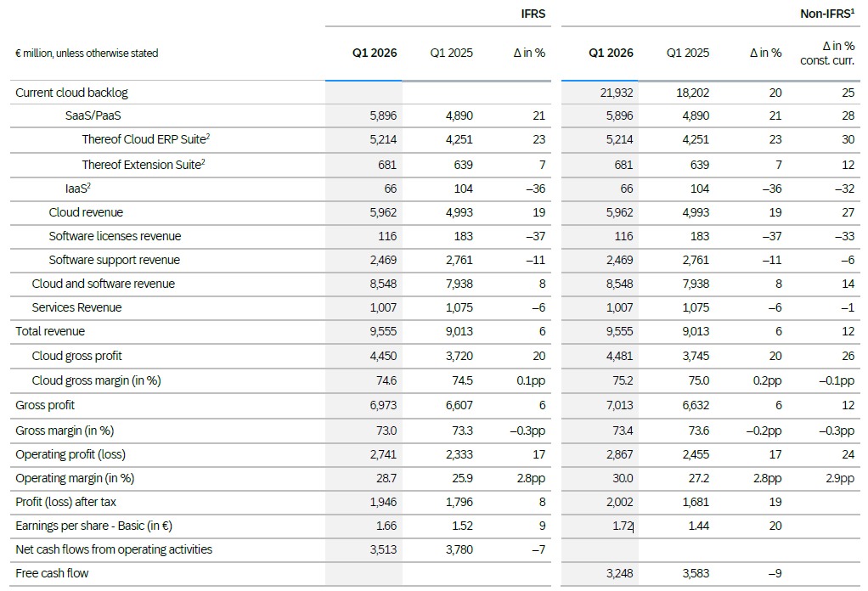Click IFRS cloud gross profit value 4,450
The width and height of the screenshot is (868, 591).
coord(380,356)
